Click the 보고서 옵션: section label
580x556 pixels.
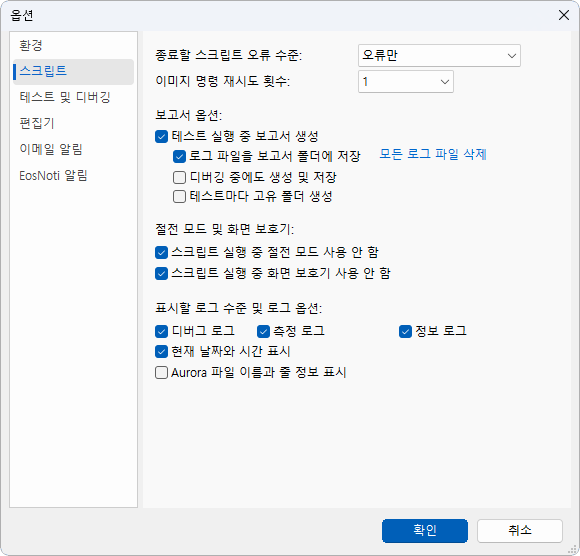(x=189, y=115)
